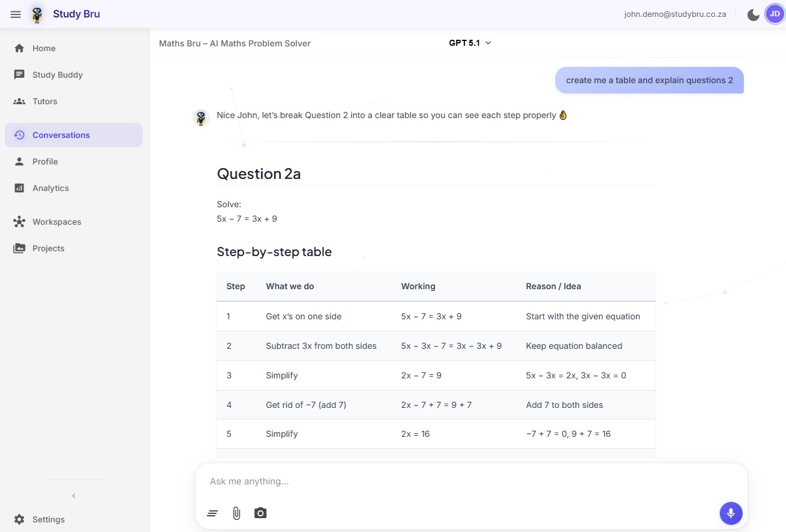The width and height of the screenshot is (786, 532).
Task: Open the Profile page
Action: pos(45,161)
